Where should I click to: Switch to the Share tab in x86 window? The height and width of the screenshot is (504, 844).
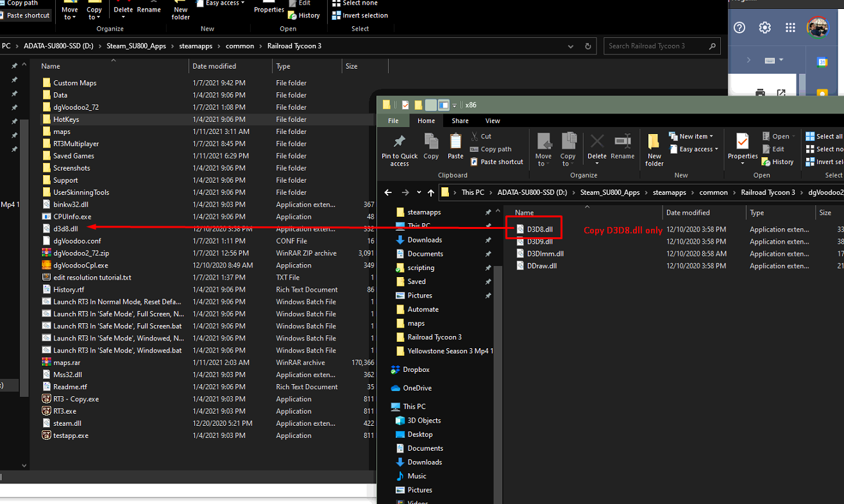[x=460, y=121]
